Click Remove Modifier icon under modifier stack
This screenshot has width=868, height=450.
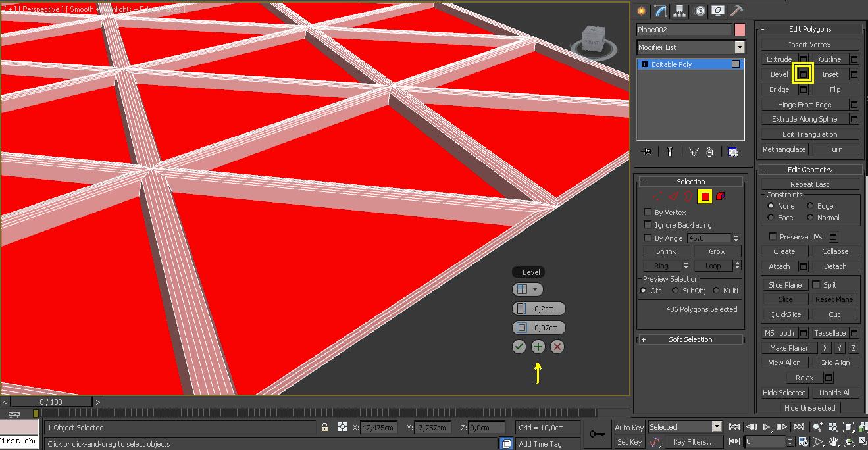coord(709,152)
